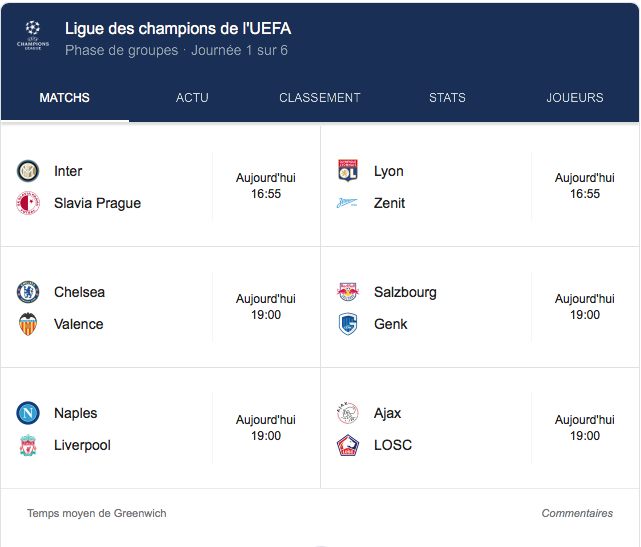The height and width of the screenshot is (547, 641).
Task: Click the Naples club logo
Action: 28,413
